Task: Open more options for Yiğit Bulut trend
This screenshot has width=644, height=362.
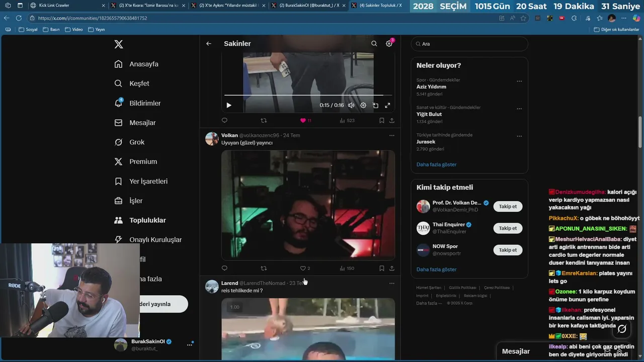Action: click(519, 109)
